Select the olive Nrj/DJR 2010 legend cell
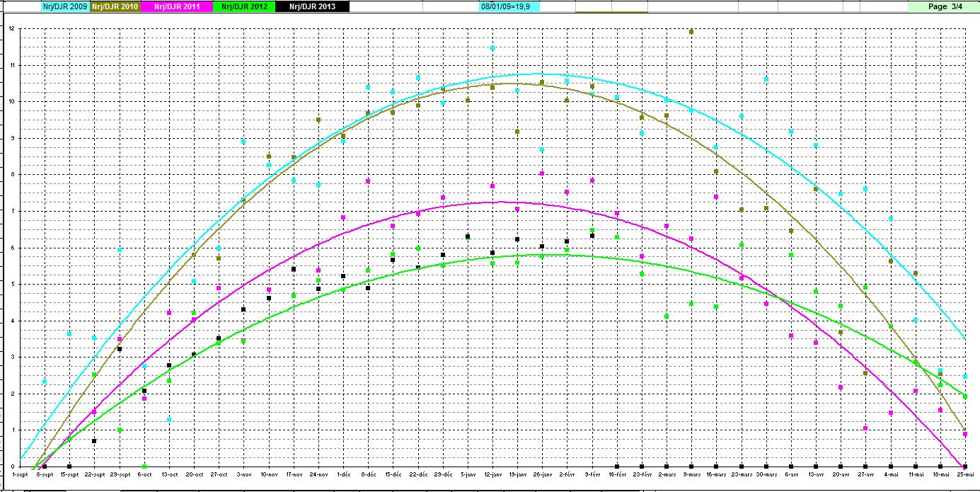This screenshot has height=492, width=980. [114, 6]
